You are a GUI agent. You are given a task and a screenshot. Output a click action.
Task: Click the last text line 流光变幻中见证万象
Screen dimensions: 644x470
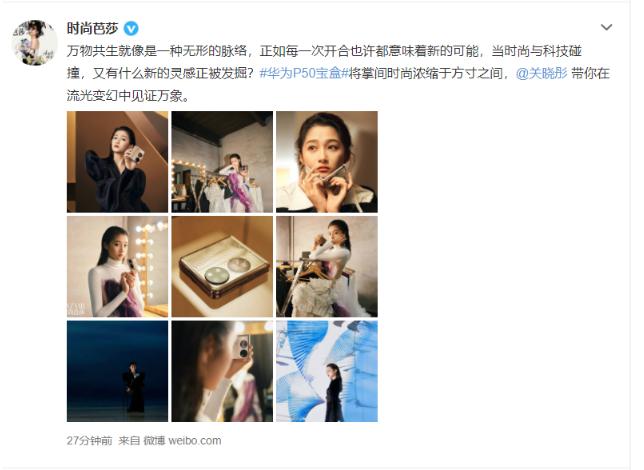[128, 96]
